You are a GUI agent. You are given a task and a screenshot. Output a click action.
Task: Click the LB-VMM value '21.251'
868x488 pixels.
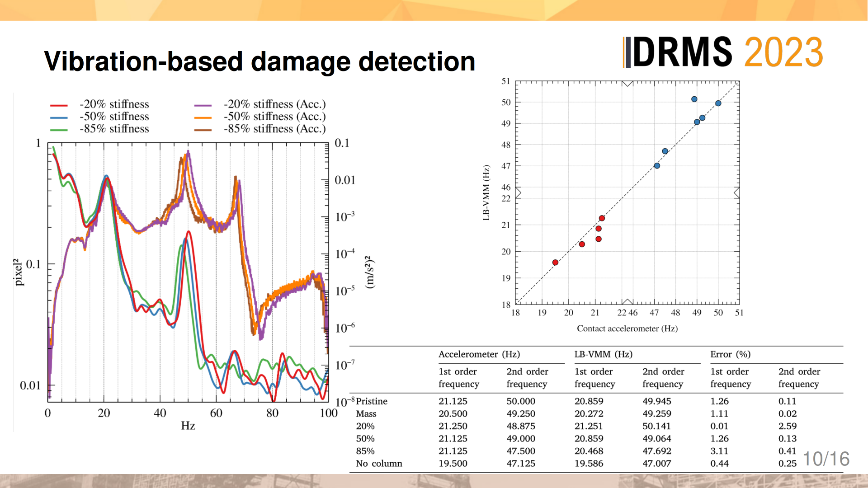pyautogui.click(x=589, y=426)
